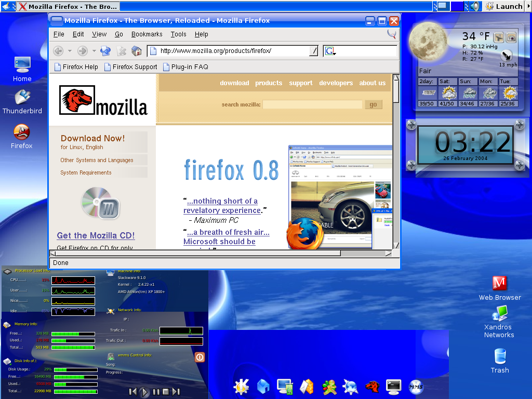This screenshot has width=532, height=399.
Task: Click the developers nav link
Action: 336,83
